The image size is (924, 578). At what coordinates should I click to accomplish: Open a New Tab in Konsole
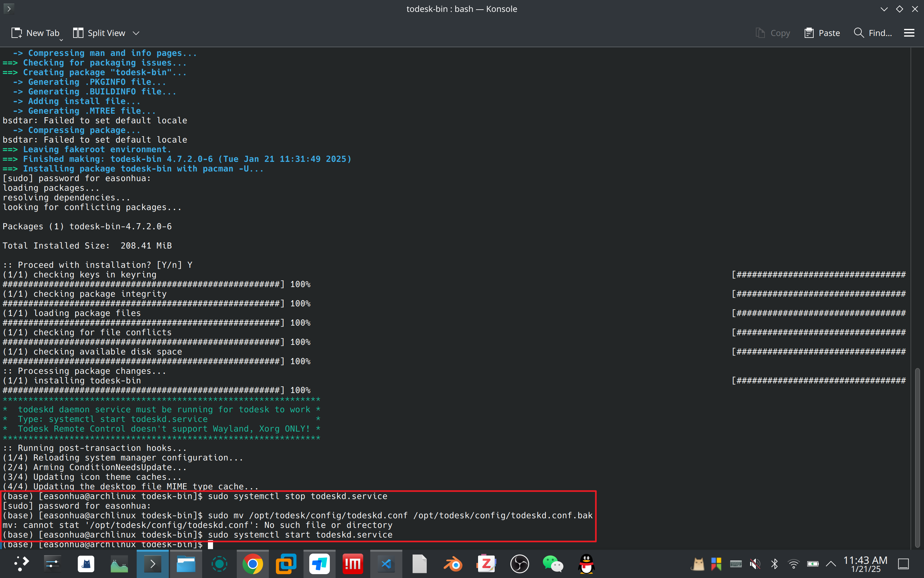coord(35,33)
